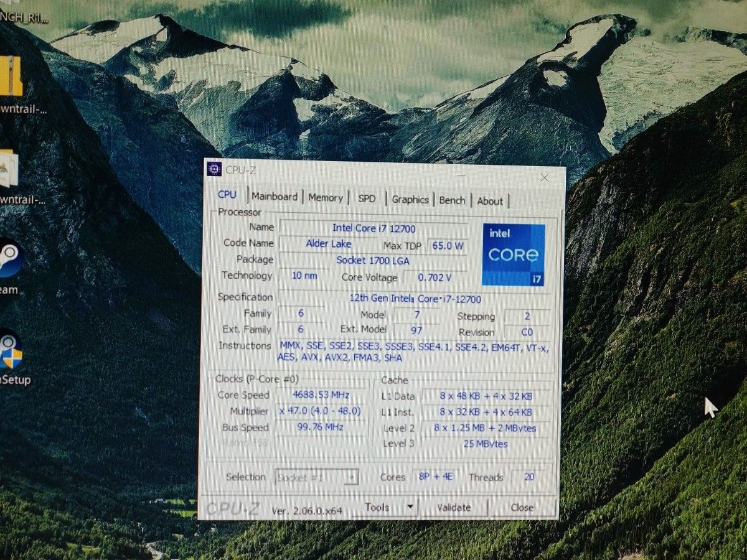Click the Validate button
The image size is (747, 560).
pos(454,508)
